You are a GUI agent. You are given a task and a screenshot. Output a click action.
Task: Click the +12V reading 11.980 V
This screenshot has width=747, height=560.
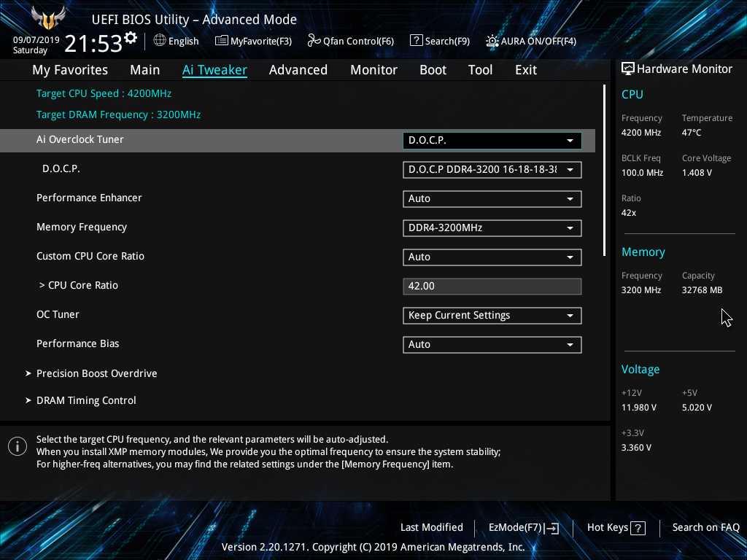pyautogui.click(x=639, y=408)
